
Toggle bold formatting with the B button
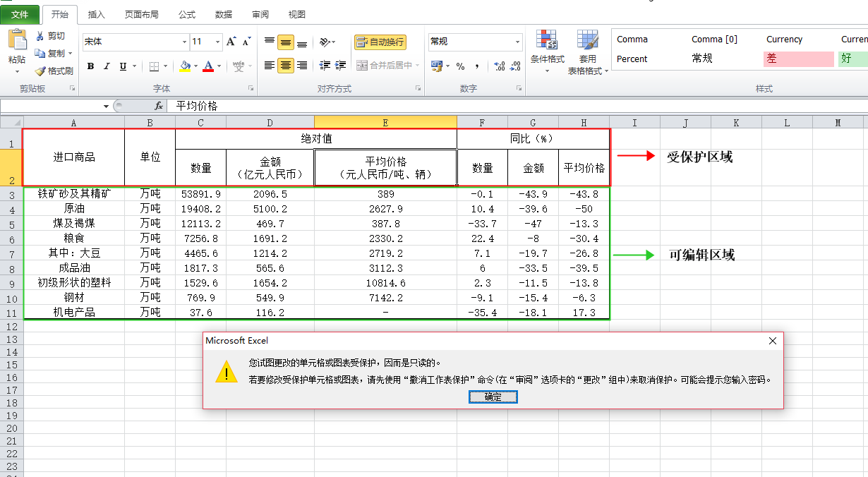[x=90, y=65]
